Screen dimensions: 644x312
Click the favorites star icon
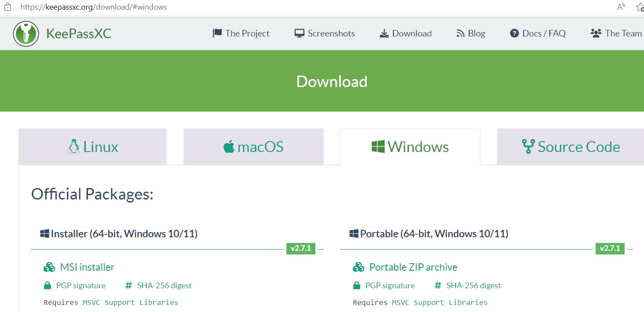coord(640,7)
